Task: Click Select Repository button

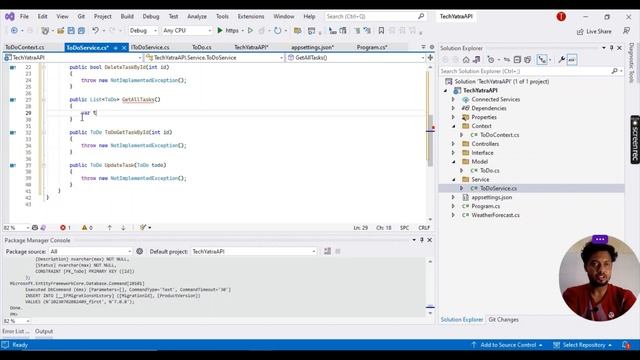Action: point(583,345)
